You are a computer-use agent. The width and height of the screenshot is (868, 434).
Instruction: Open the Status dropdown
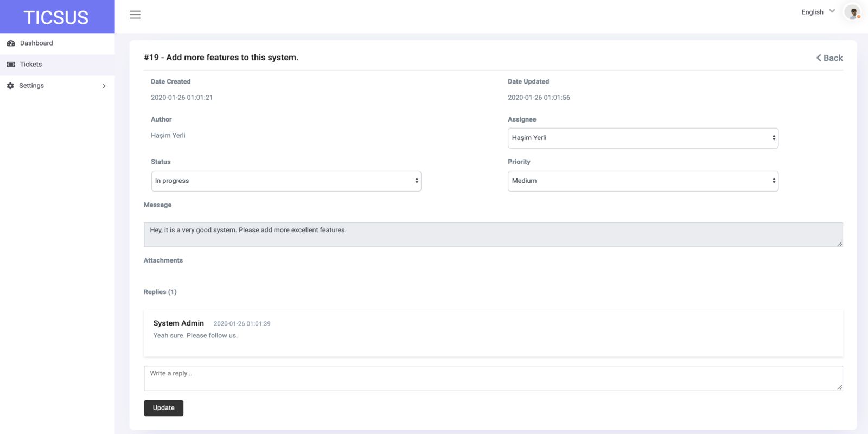pos(286,181)
